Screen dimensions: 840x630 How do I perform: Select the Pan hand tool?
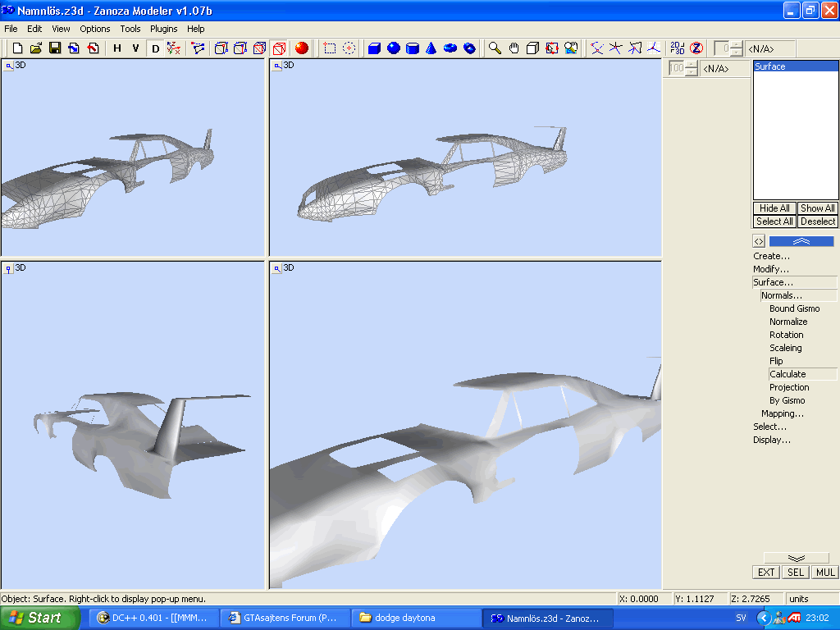point(514,48)
